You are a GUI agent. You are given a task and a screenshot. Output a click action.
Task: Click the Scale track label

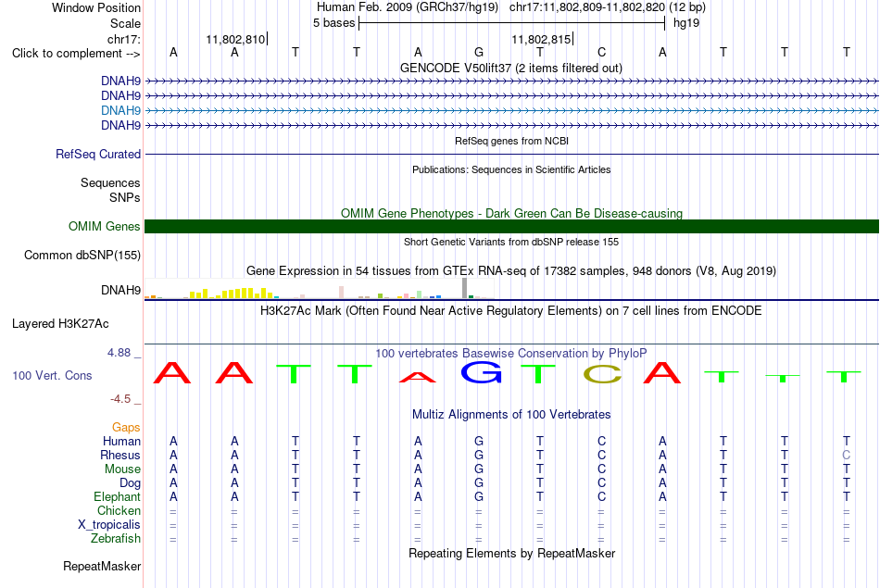[125, 23]
